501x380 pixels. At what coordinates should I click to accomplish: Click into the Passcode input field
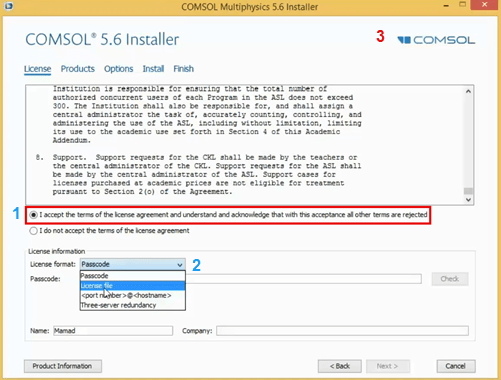point(303,279)
